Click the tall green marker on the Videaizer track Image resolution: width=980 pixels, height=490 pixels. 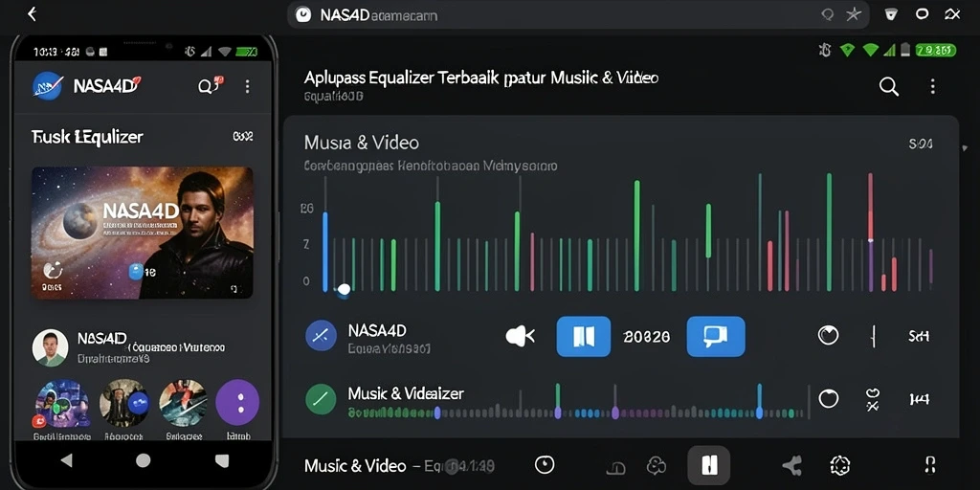558,401
